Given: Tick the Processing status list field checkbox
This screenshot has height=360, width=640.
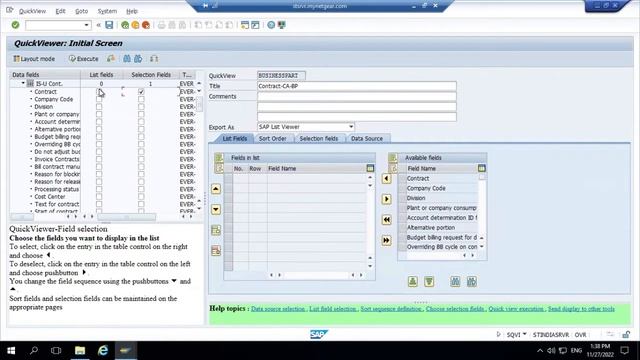Looking at the screenshot, I should 99,189.
